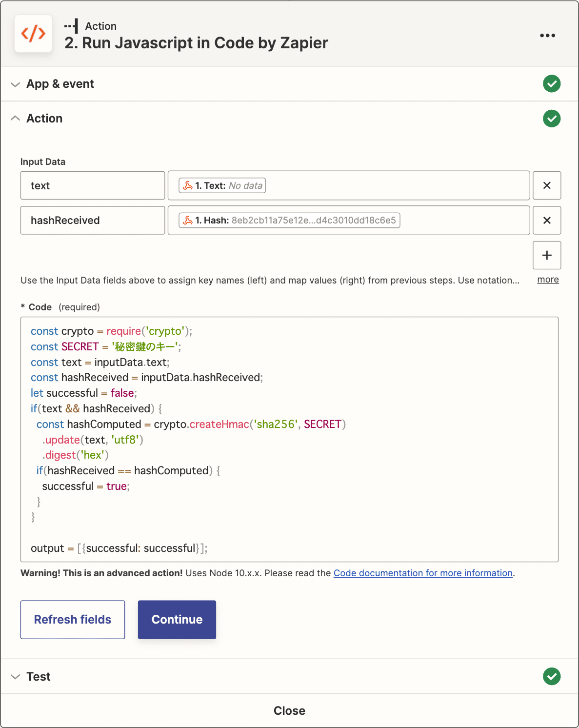The width and height of the screenshot is (579, 728).
Task: Click Refresh fields
Action: pyautogui.click(x=72, y=619)
